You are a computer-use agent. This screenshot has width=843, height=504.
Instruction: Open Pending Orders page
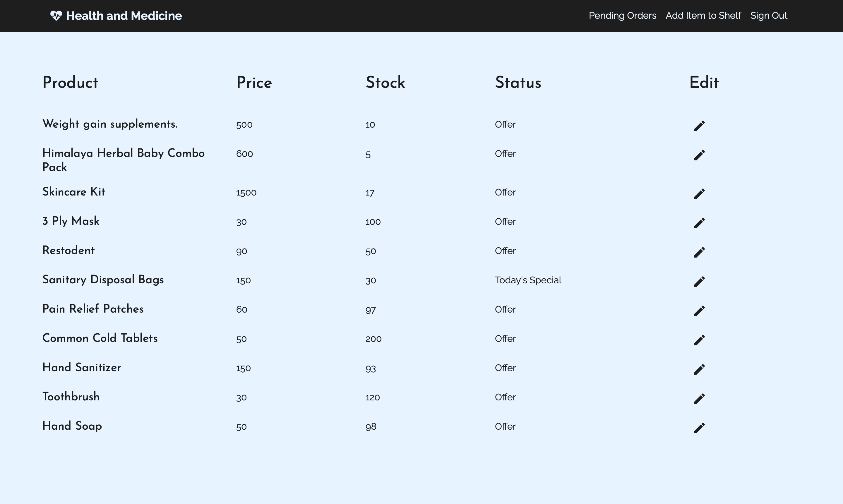point(622,16)
